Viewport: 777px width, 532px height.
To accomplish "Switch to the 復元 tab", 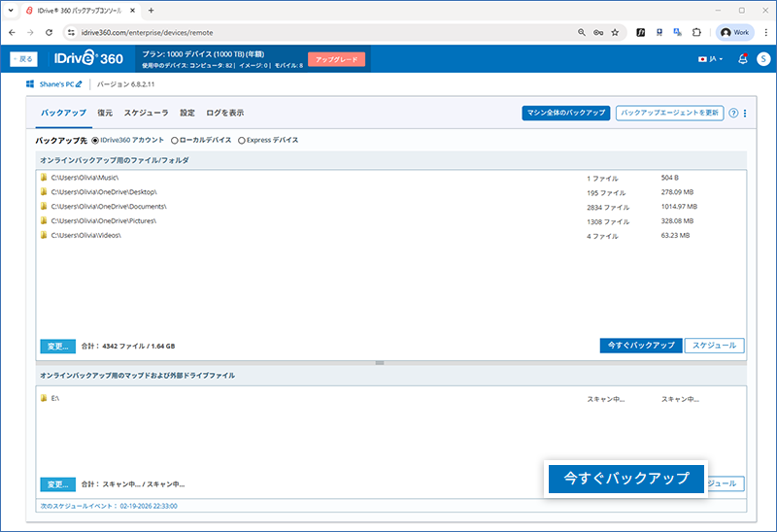I will 105,113.
